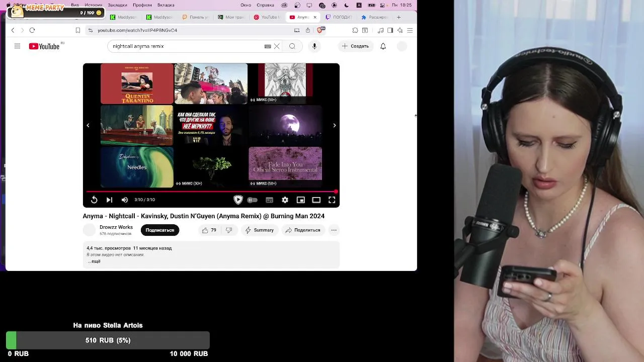Share the video via Поделиться

point(303,230)
